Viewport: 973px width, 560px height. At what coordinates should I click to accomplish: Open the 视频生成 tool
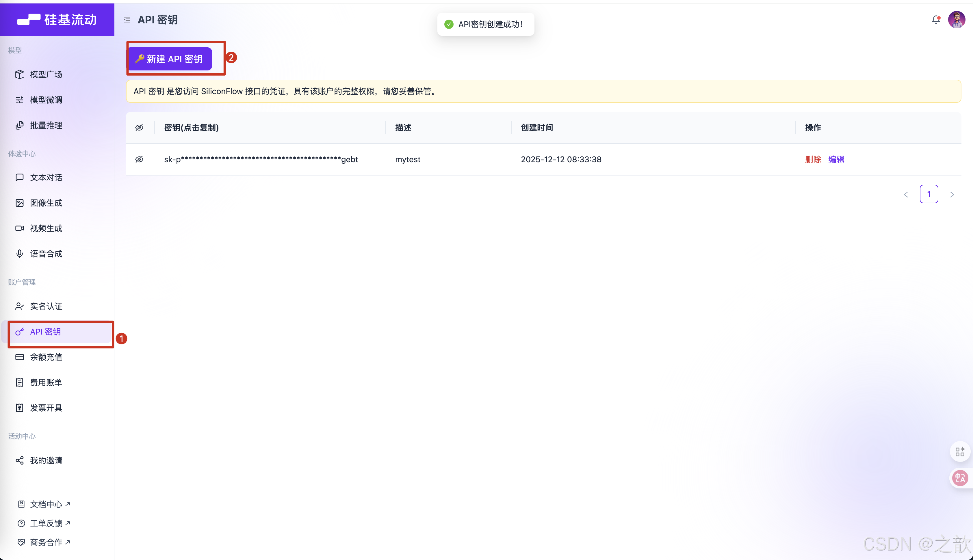pos(46,228)
